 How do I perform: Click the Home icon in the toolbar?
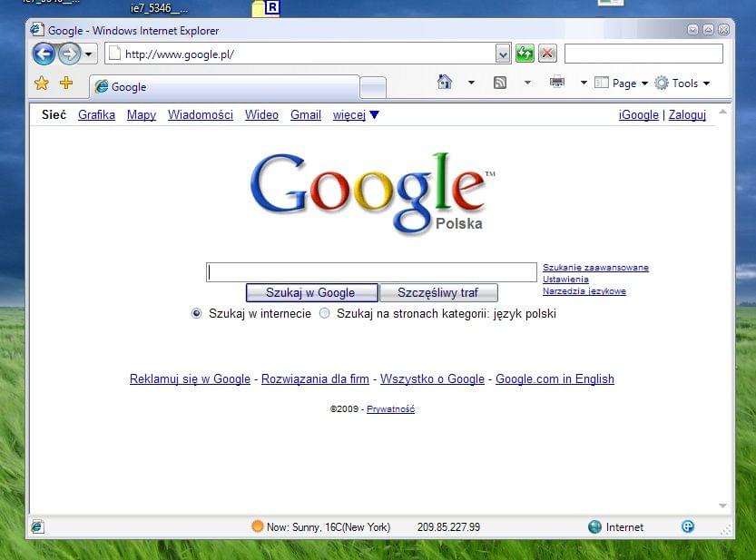pyautogui.click(x=444, y=82)
